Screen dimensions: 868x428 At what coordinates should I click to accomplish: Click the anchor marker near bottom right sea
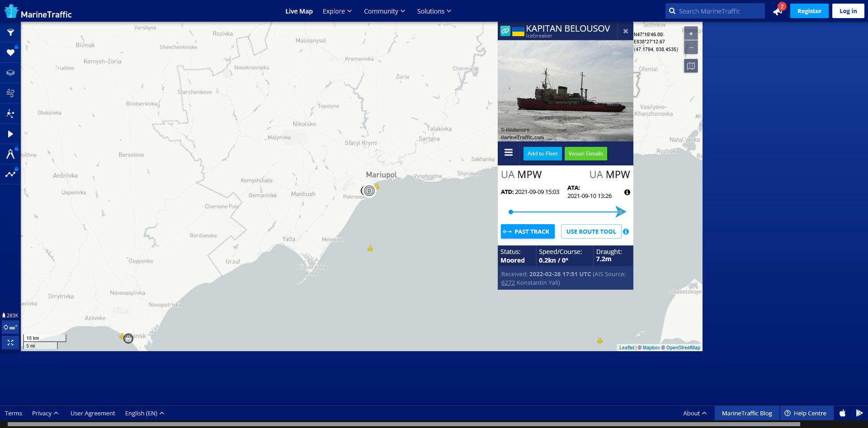[600, 341]
